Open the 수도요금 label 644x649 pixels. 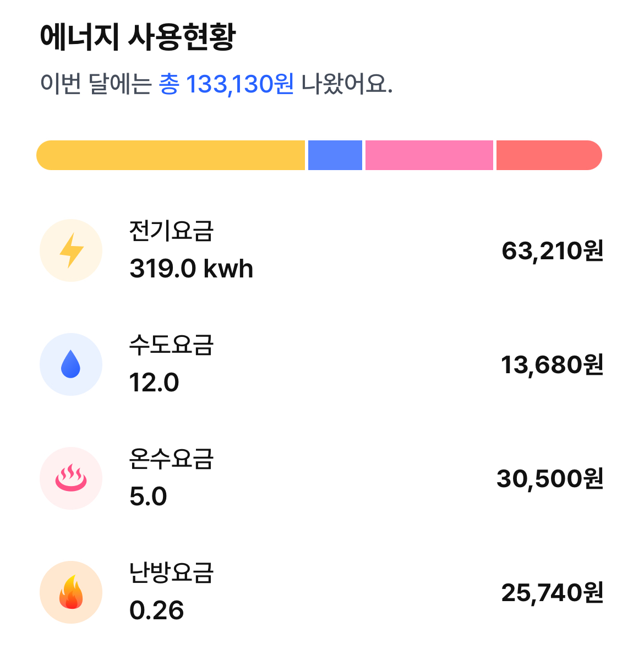171,345
